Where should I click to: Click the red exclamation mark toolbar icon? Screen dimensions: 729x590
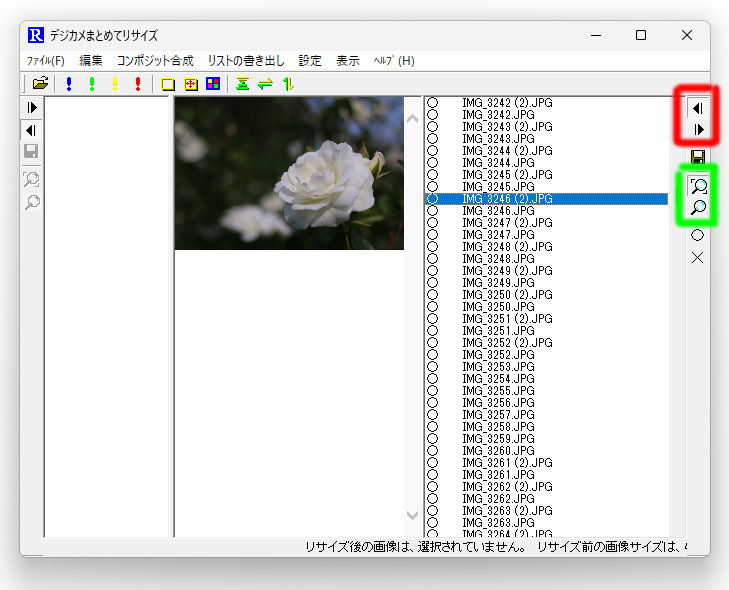click(138, 84)
